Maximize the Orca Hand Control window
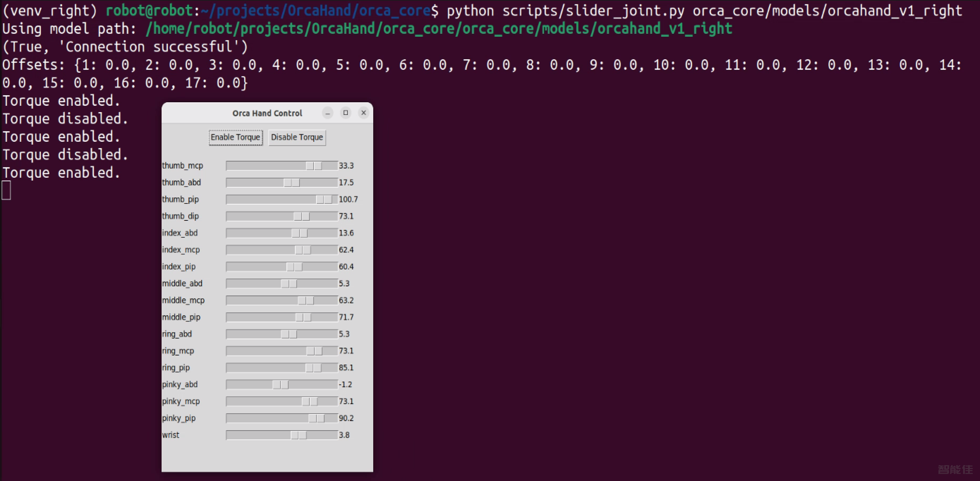Image resolution: width=980 pixels, height=481 pixels. 345,112
